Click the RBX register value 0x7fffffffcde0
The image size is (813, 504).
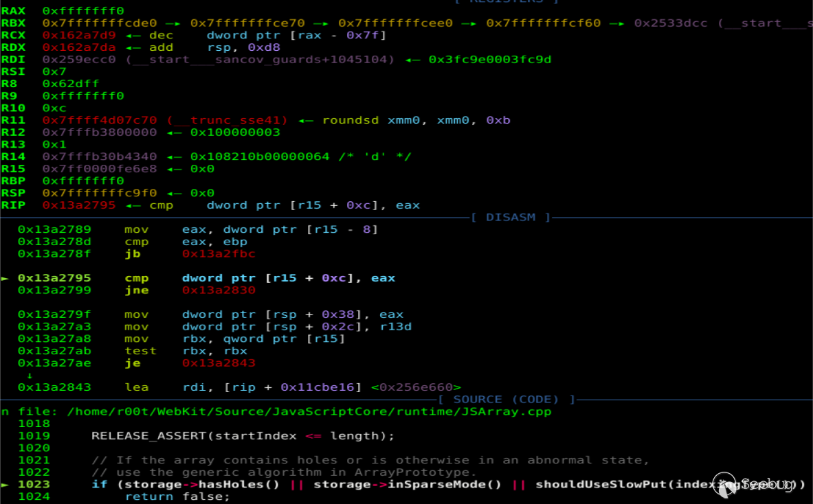[x=100, y=23]
